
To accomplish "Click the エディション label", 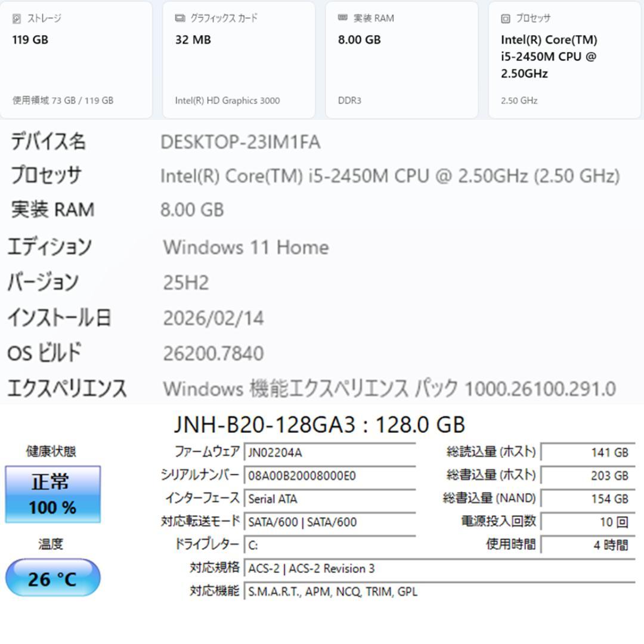I will (49, 247).
